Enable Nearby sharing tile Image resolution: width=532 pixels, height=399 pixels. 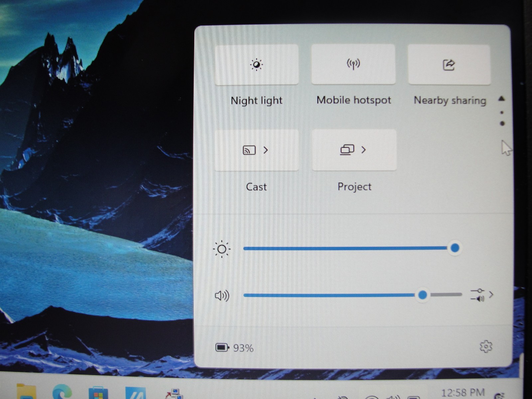449,65
